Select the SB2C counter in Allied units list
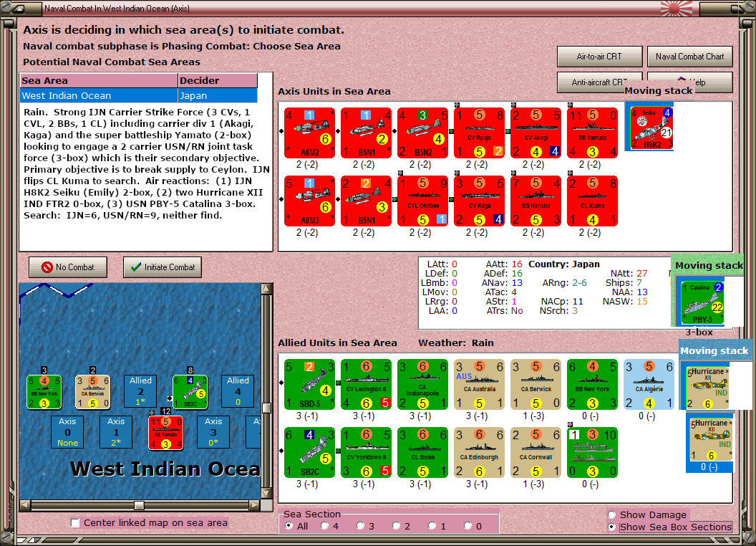This screenshot has height=546, width=756. pyautogui.click(x=309, y=452)
